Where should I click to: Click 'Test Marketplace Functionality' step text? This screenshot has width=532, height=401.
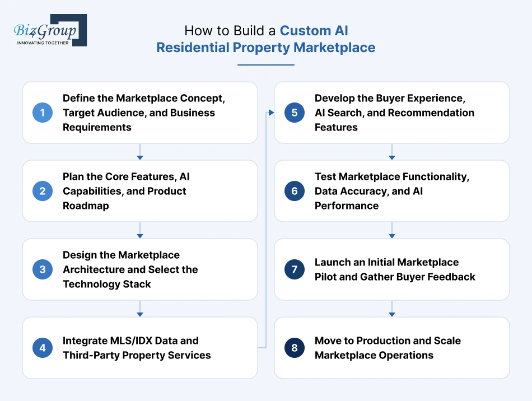[x=392, y=191]
